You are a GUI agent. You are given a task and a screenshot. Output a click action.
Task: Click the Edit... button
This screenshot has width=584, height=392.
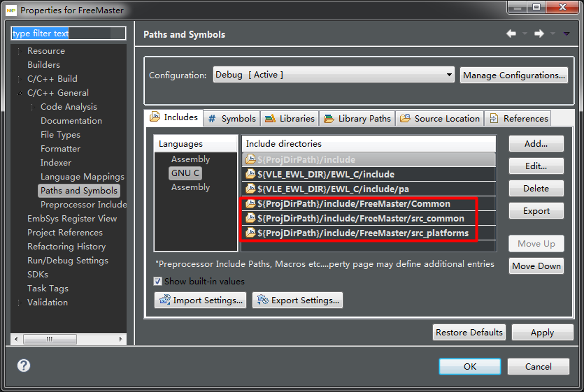[536, 166]
